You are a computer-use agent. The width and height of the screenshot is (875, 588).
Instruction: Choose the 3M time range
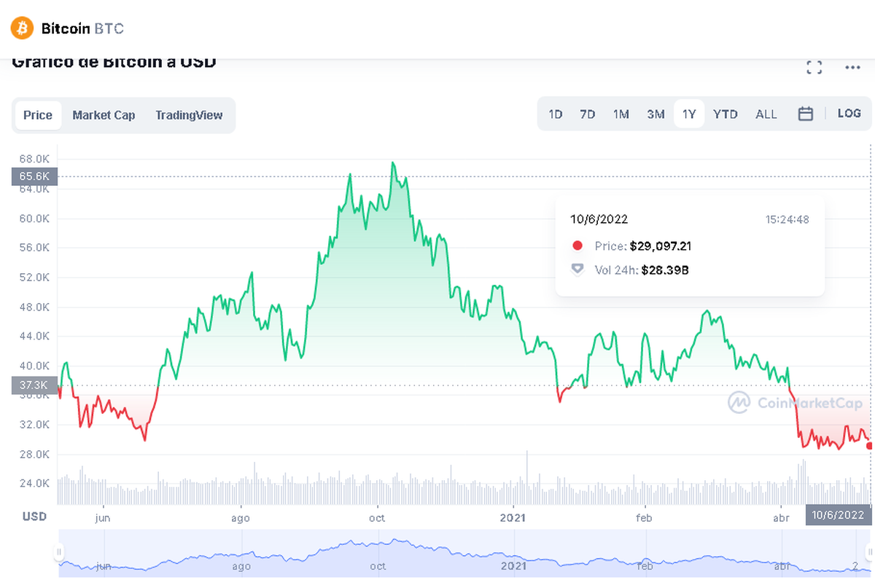[x=656, y=114]
